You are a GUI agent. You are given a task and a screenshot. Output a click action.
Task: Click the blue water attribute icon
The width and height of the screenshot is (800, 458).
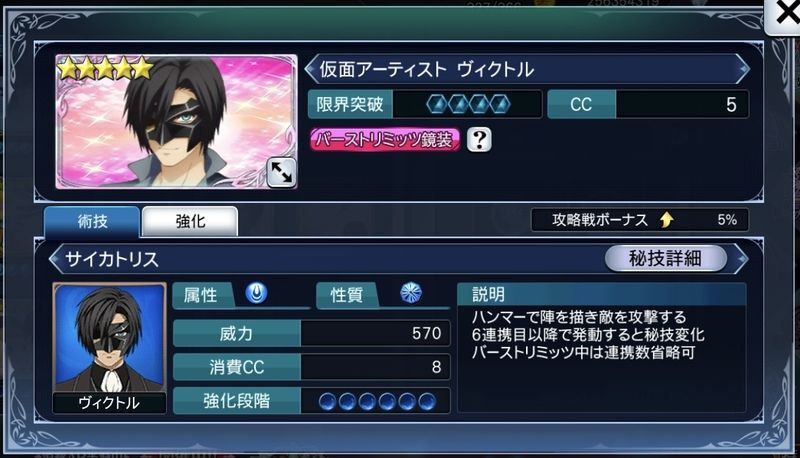point(256,293)
